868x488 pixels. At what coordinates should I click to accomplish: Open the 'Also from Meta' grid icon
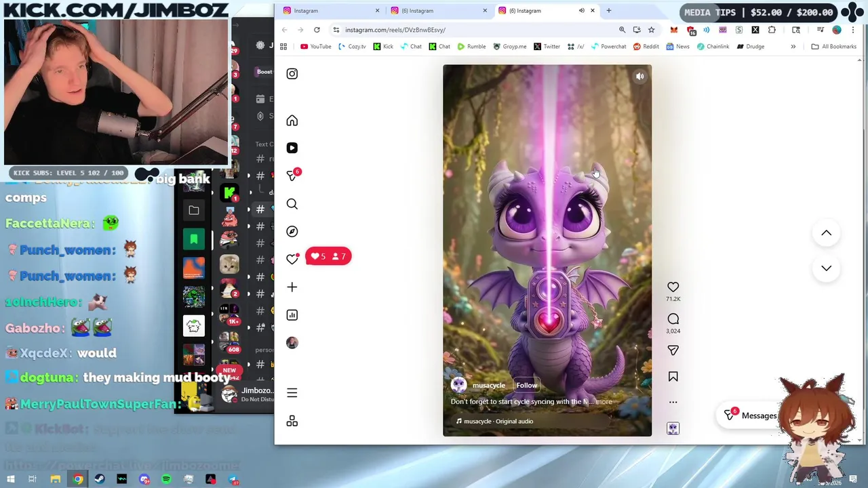(x=292, y=422)
